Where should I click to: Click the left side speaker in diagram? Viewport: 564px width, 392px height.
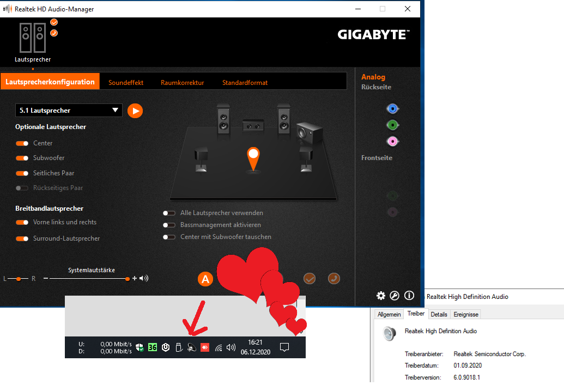(201, 160)
